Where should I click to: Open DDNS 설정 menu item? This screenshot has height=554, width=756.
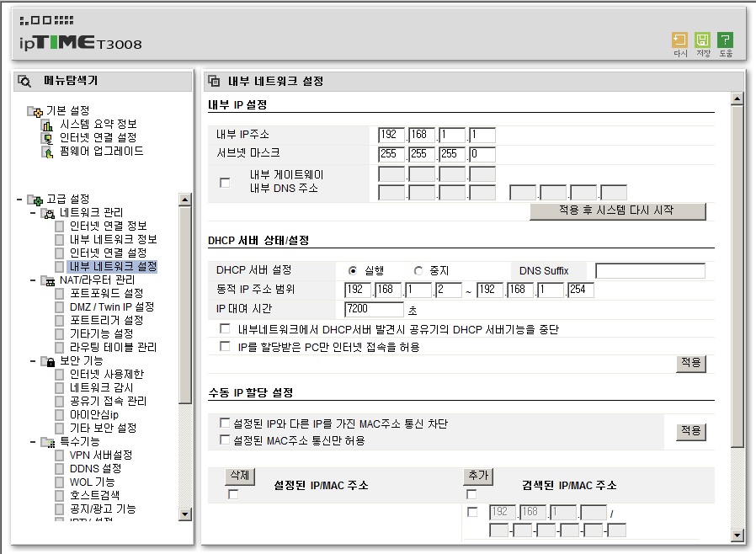click(95, 469)
